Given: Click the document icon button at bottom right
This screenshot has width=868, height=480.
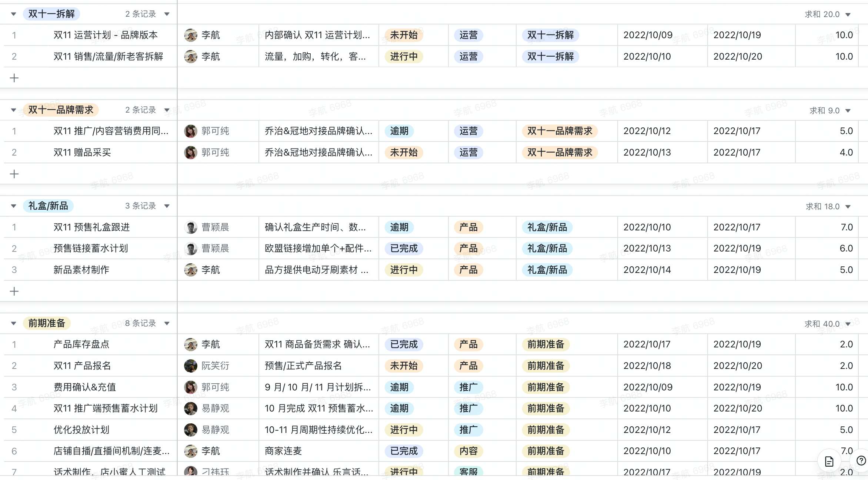Looking at the screenshot, I should pyautogui.click(x=829, y=461).
